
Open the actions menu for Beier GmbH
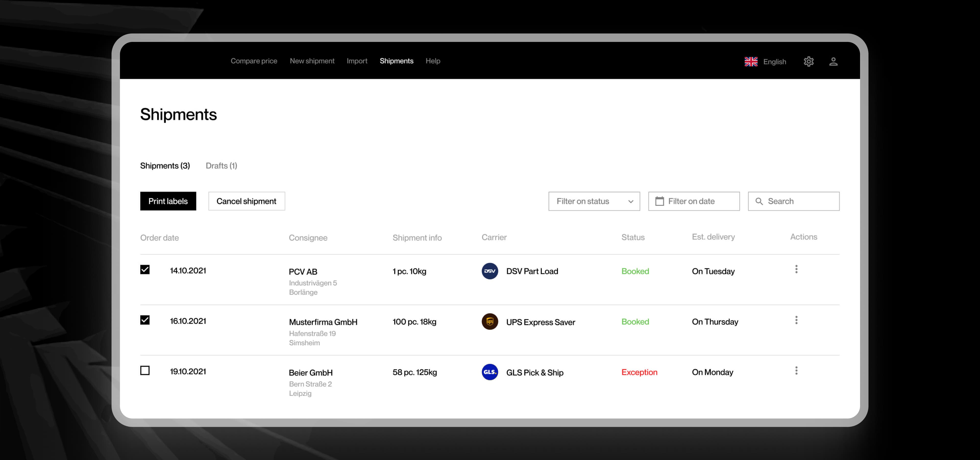point(796,370)
